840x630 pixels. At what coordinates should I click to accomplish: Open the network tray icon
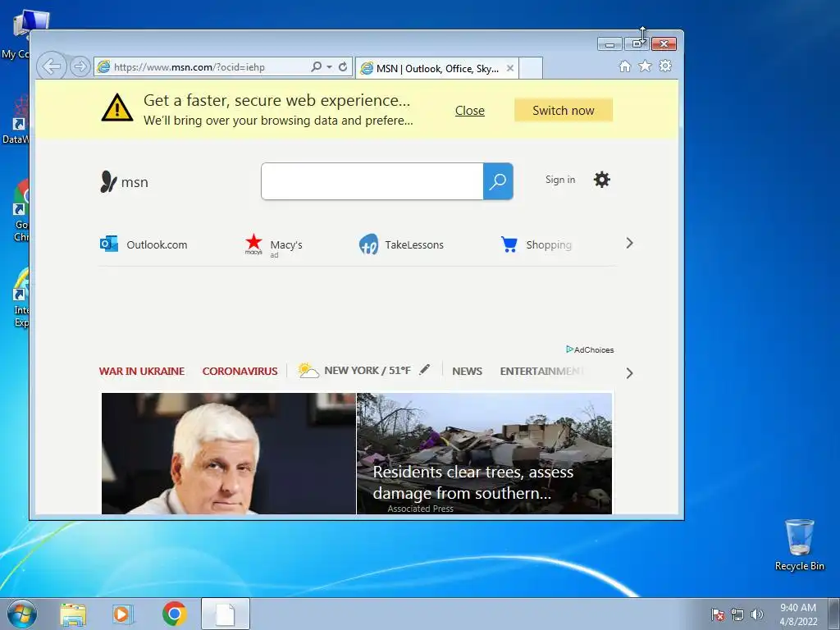coord(737,614)
